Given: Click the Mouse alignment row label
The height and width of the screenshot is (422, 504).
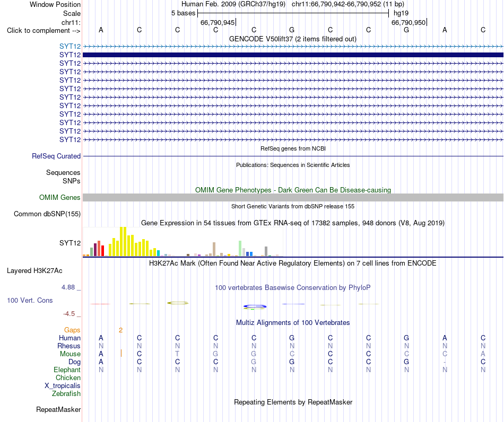Looking at the screenshot, I should coord(70,354).
